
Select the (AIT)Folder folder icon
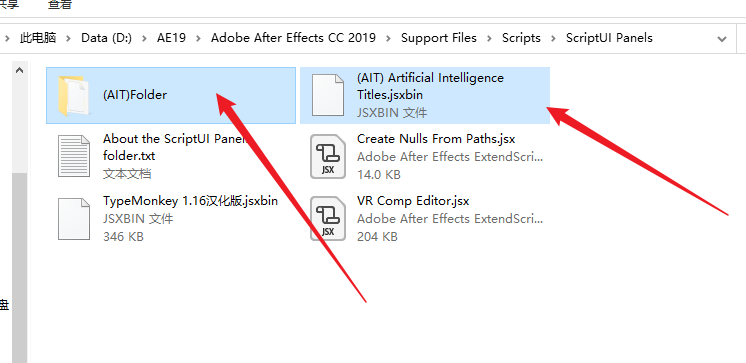pos(74,96)
